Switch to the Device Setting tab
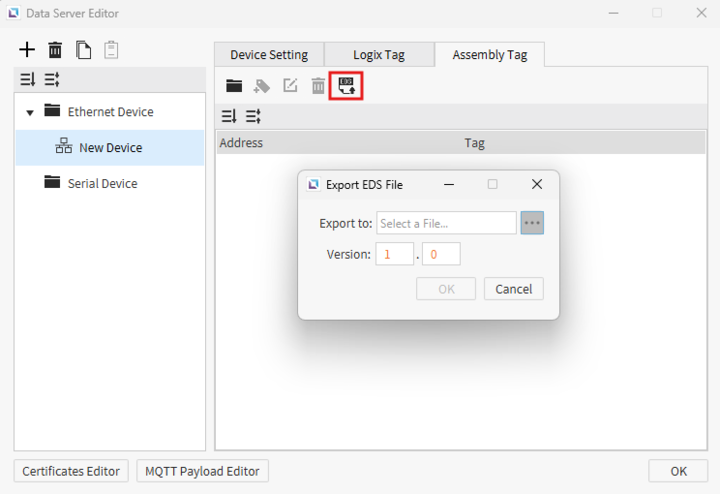 point(269,55)
